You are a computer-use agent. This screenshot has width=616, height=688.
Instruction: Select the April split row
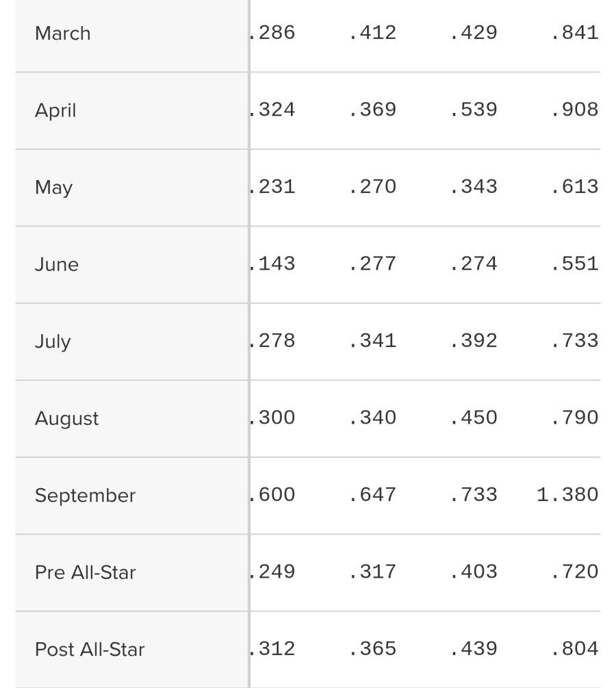[55, 110]
